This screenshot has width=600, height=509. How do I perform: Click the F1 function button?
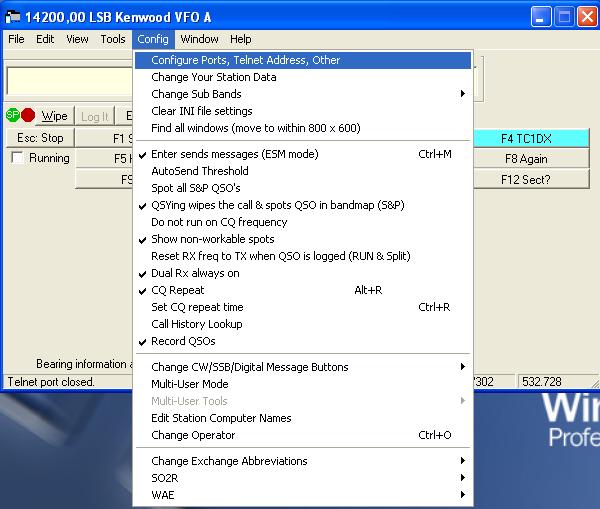pyautogui.click(x=104, y=138)
